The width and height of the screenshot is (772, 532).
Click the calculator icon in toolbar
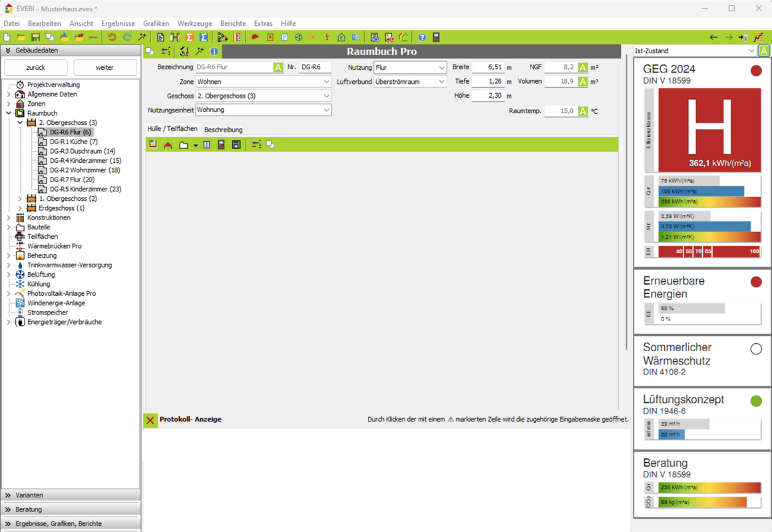pos(437,37)
